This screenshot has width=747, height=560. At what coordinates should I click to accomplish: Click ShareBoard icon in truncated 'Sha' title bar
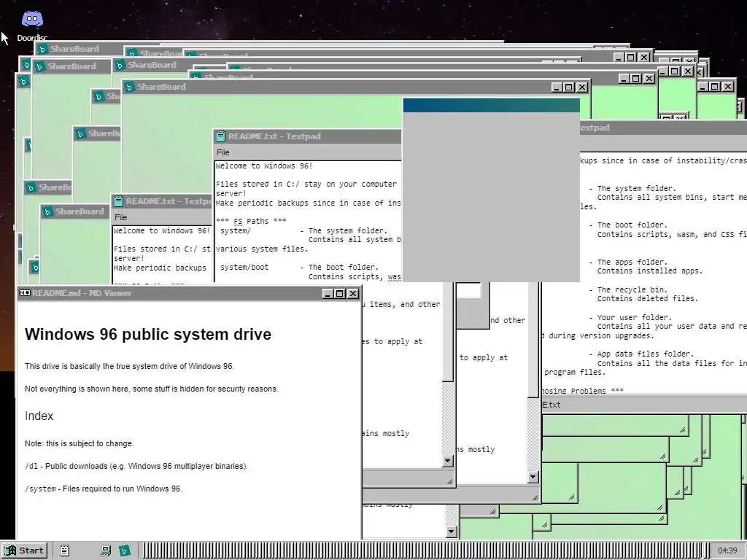(98, 97)
